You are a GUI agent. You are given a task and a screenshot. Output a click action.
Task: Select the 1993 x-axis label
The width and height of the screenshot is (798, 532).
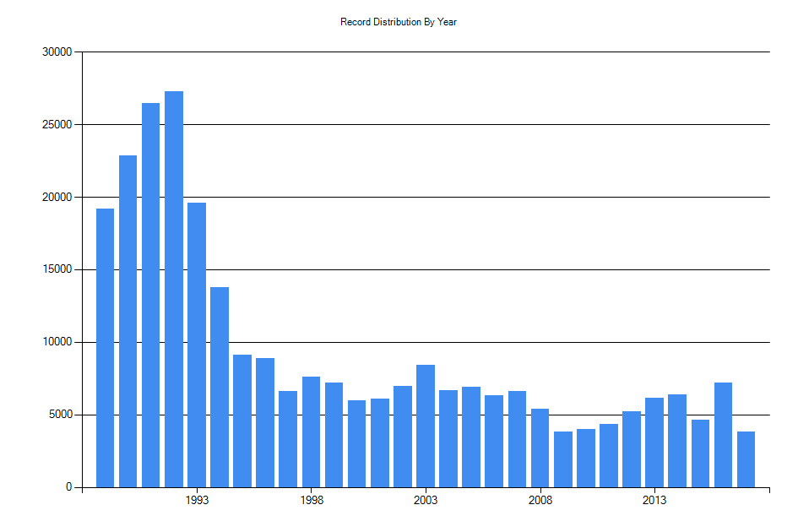coord(197,501)
